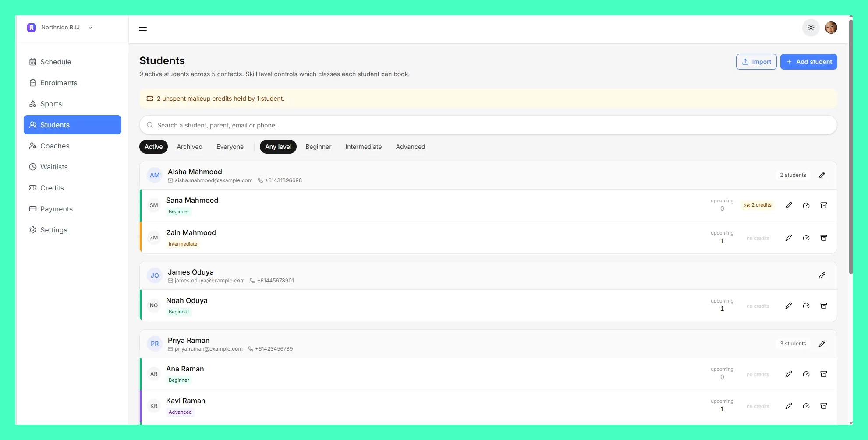Edit student Noah Oduya pencil icon
The height and width of the screenshot is (440, 868).
pos(789,306)
